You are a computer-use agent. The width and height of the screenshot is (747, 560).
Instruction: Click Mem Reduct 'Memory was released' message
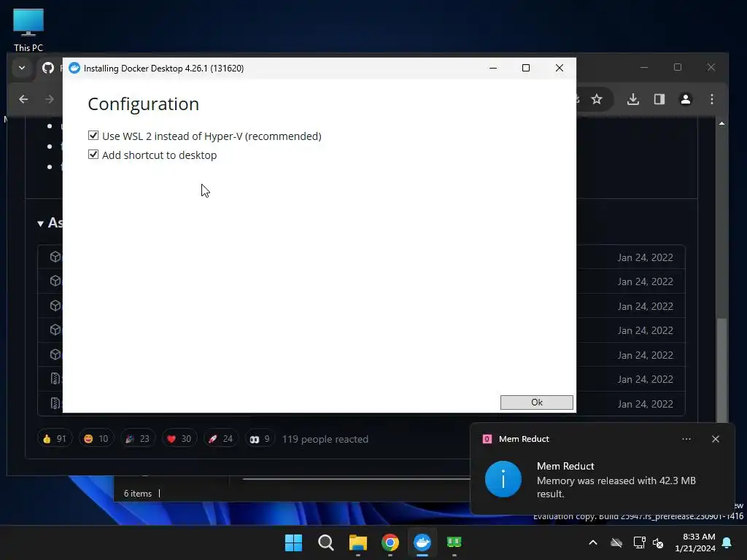(x=616, y=487)
